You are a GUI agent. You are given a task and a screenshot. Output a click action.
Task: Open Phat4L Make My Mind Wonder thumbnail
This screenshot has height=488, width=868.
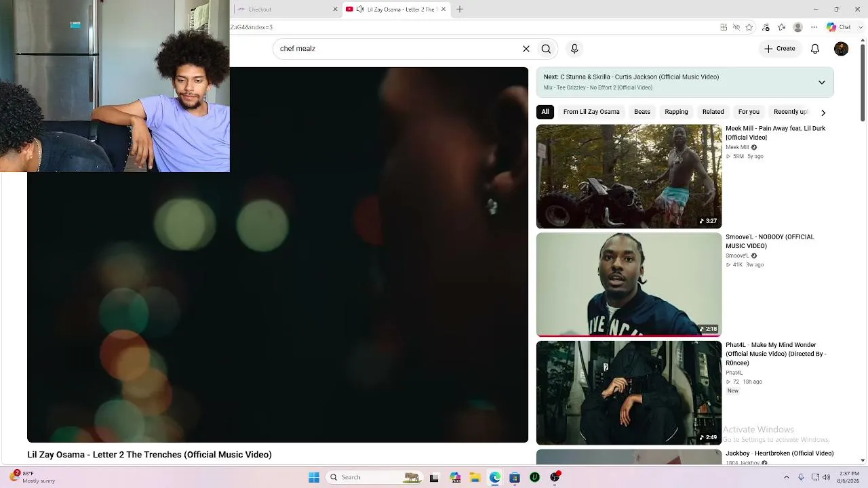[x=629, y=393]
